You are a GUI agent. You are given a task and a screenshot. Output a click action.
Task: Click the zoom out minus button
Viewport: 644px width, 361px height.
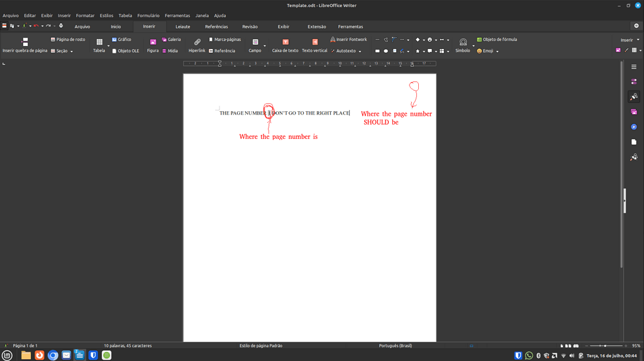587,346
